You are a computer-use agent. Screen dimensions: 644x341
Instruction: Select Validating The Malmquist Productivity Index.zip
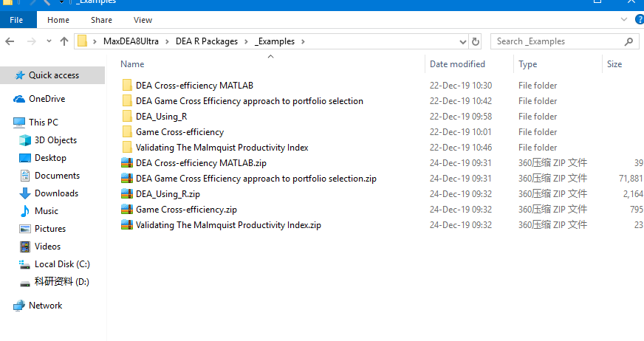(228, 225)
